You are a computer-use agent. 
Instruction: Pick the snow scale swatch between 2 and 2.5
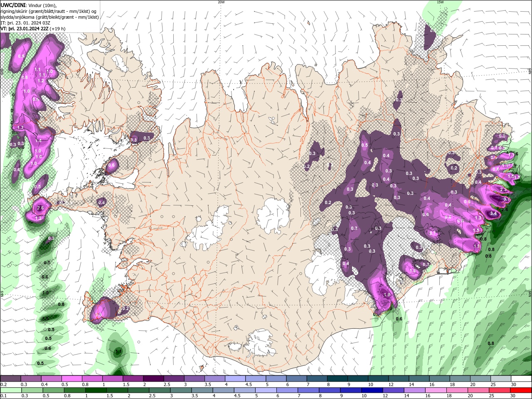pyautogui.click(x=153, y=379)
